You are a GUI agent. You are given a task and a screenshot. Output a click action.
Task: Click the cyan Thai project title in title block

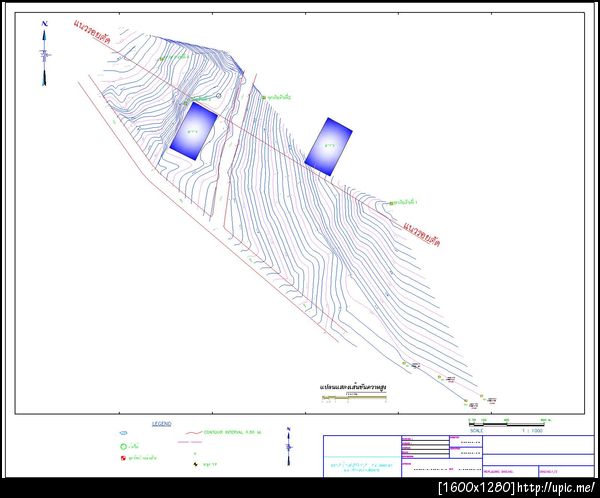pos(362,467)
